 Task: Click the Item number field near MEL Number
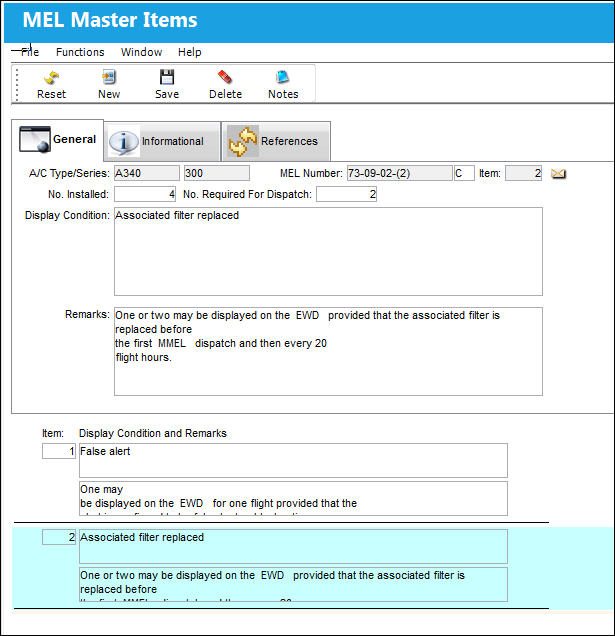click(x=523, y=173)
